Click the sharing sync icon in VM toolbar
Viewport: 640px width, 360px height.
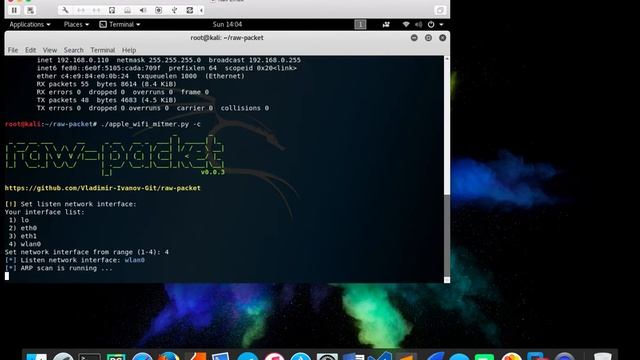click(190, 10)
